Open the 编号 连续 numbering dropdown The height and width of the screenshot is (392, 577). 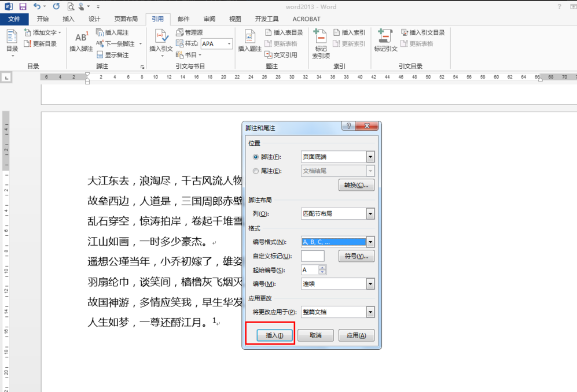[370, 284]
